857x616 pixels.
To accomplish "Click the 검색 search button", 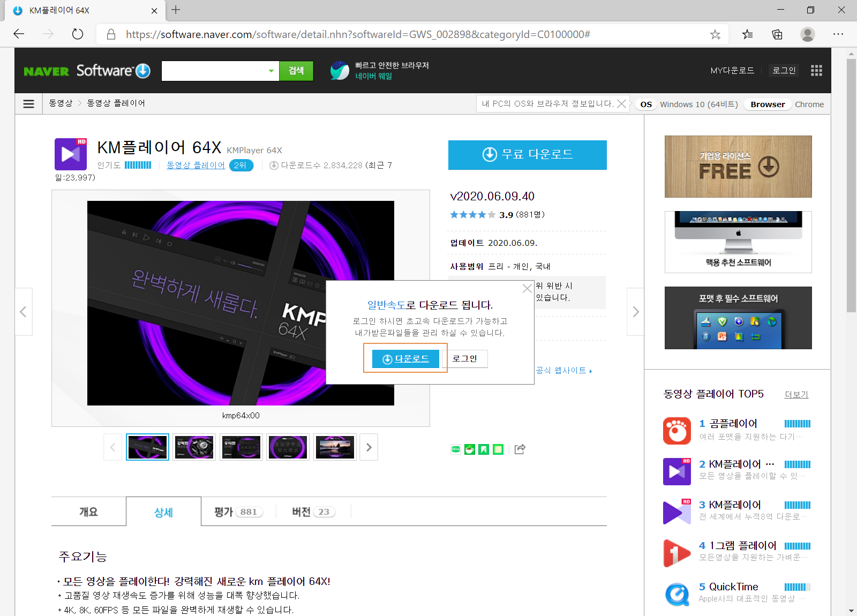I will click(x=296, y=71).
